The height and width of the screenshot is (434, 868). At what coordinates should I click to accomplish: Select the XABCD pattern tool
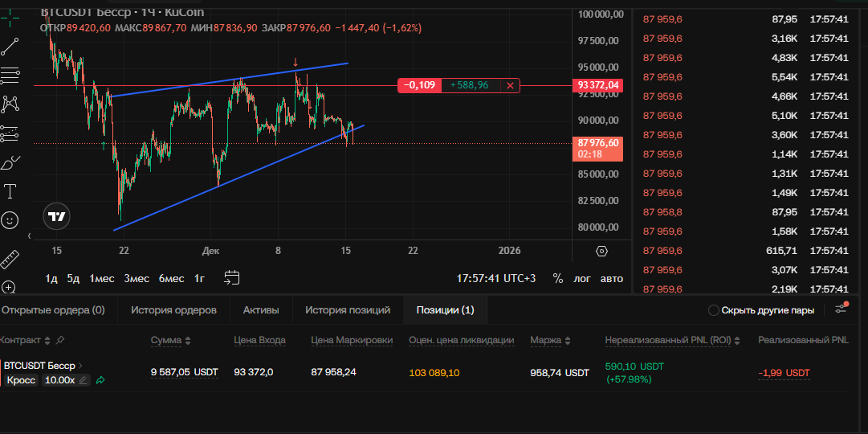[x=10, y=104]
